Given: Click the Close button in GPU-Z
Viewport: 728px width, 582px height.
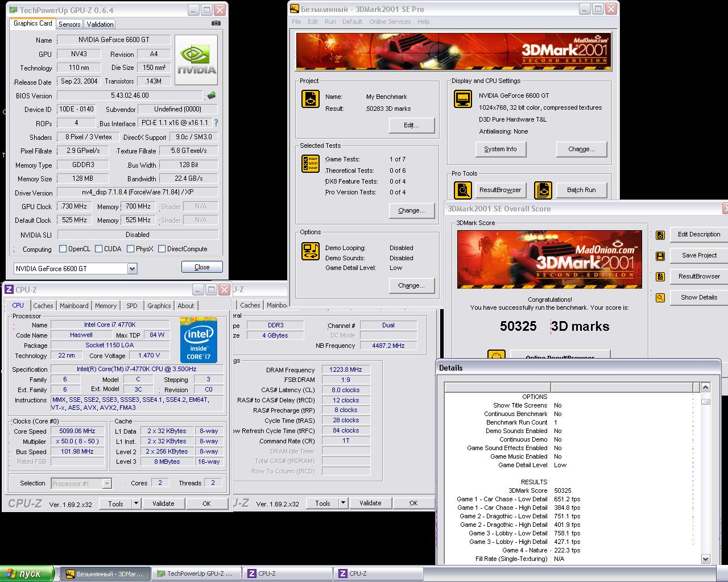Looking at the screenshot, I should tap(202, 267).
